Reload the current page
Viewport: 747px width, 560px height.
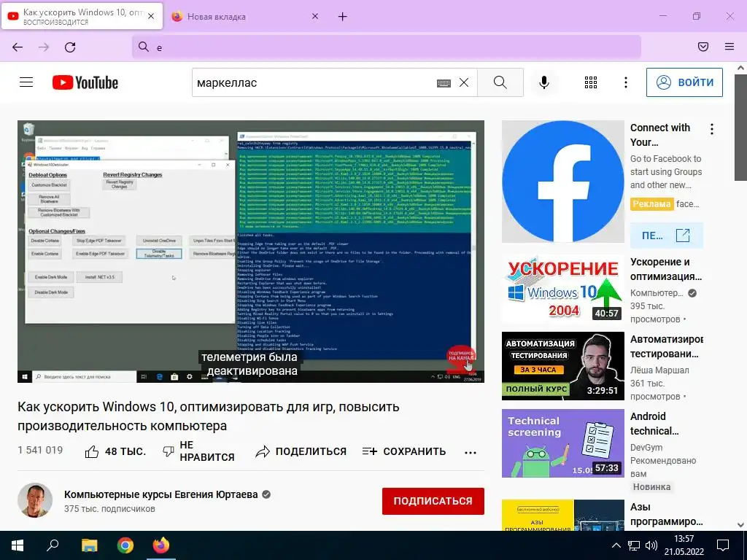pyautogui.click(x=70, y=47)
